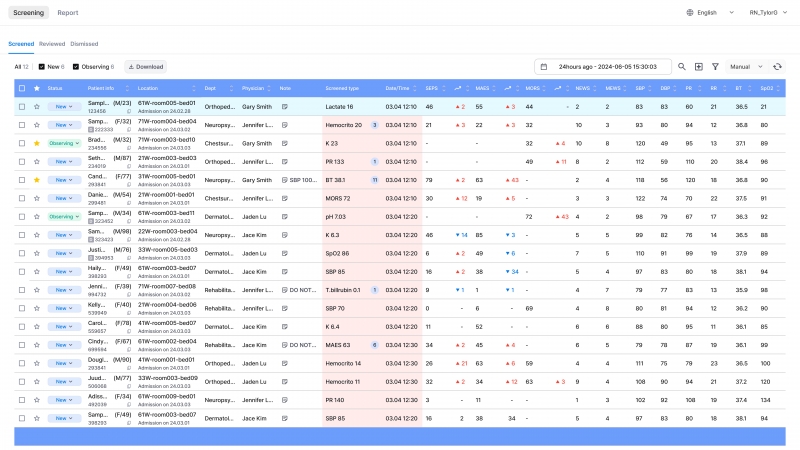The image size is (800, 450).
Task: Open the Report menu tab
Action: click(68, 13)
